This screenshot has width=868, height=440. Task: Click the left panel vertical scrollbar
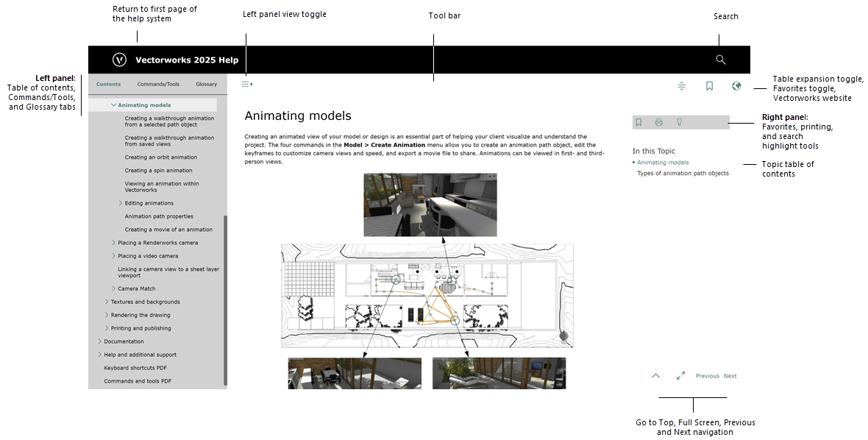pos(225,301)
